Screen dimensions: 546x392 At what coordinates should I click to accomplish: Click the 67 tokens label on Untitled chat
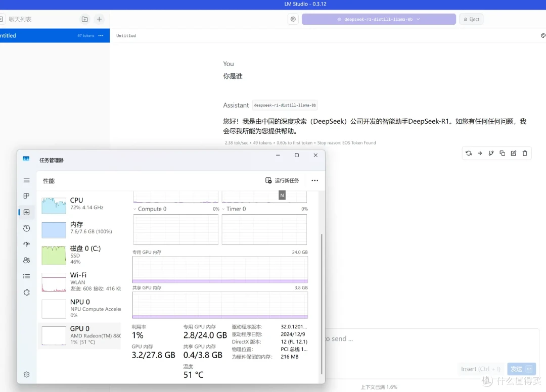[x=85, y=35]
